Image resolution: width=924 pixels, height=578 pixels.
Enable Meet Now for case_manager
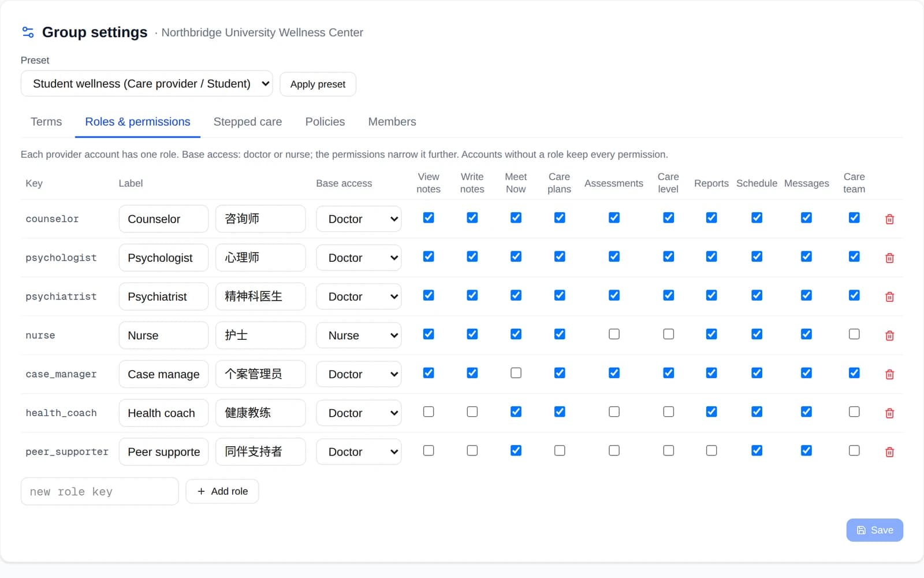tap(516, 373)
